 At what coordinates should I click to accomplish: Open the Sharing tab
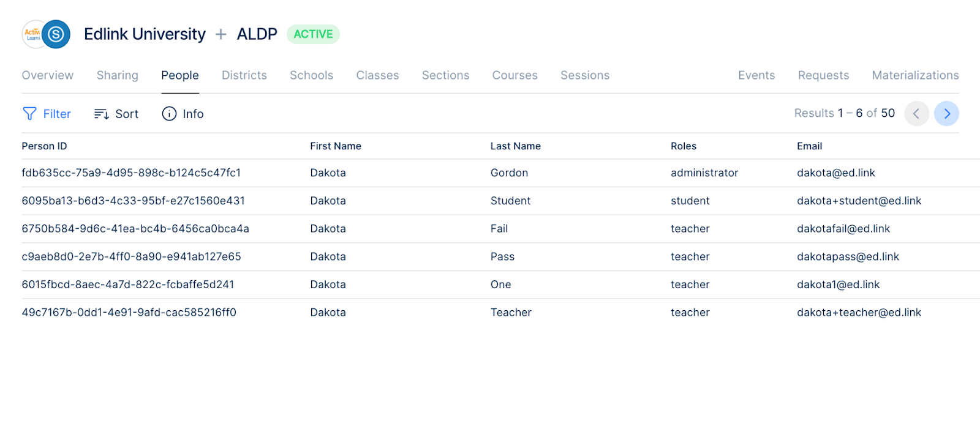118,75
